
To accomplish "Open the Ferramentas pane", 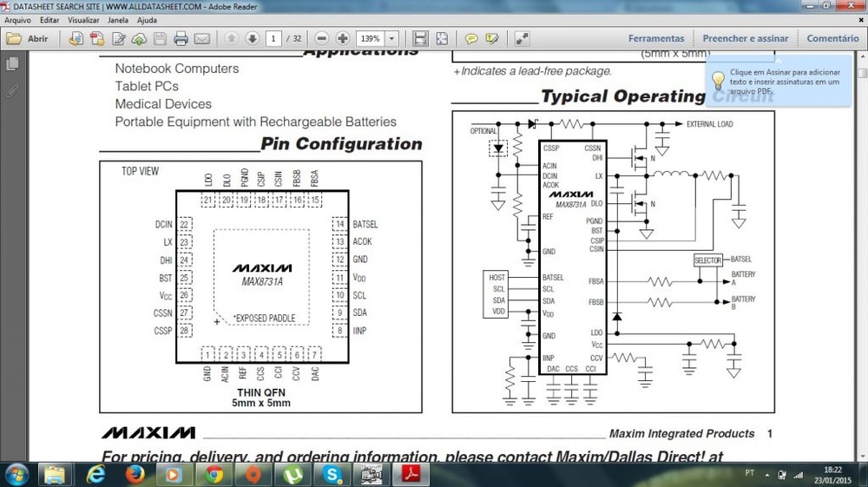I will coord(656,38).
